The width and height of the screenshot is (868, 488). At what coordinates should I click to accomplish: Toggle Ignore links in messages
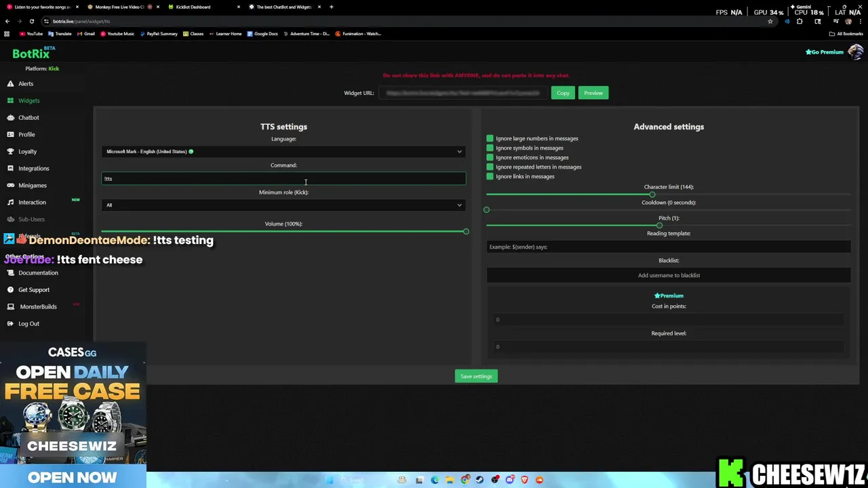490,176
